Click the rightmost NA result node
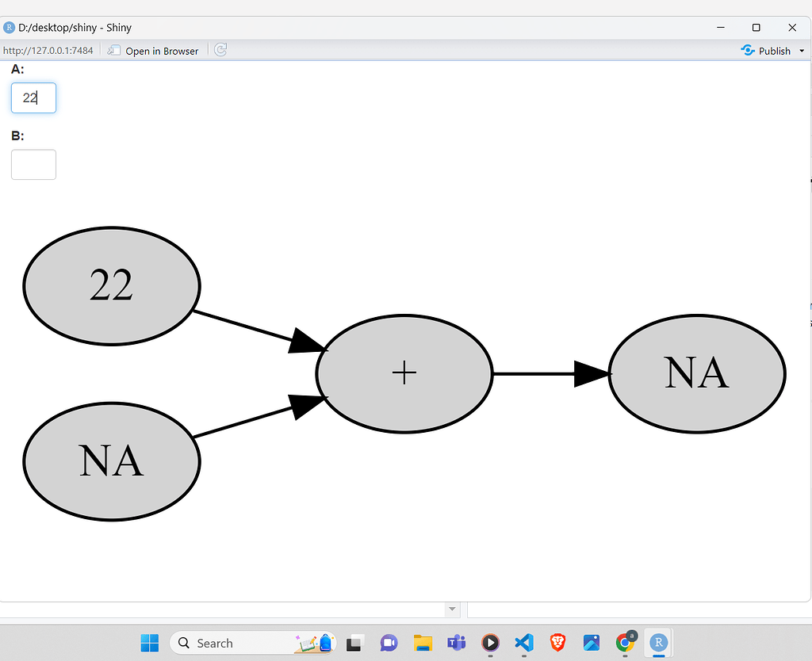812x661 pixels. pyautogui.click(x=696, y=373)
